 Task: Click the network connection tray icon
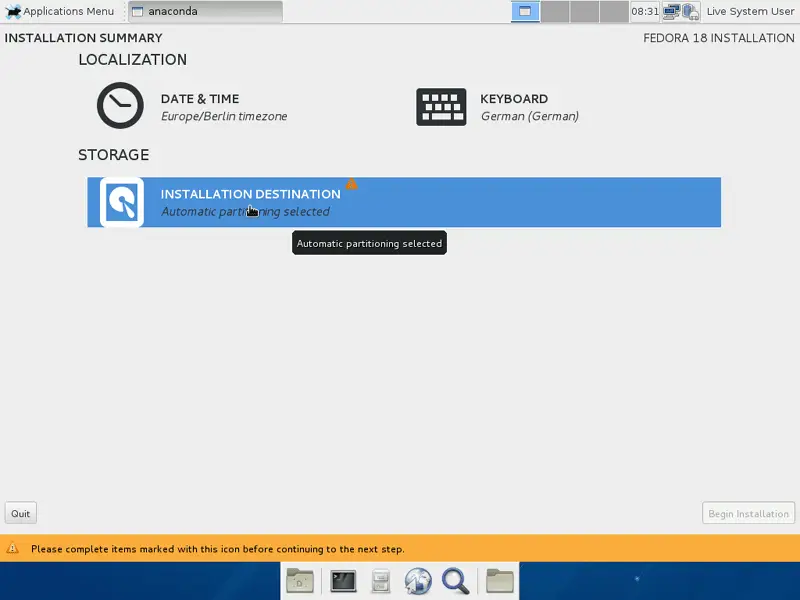pos(671,11)
